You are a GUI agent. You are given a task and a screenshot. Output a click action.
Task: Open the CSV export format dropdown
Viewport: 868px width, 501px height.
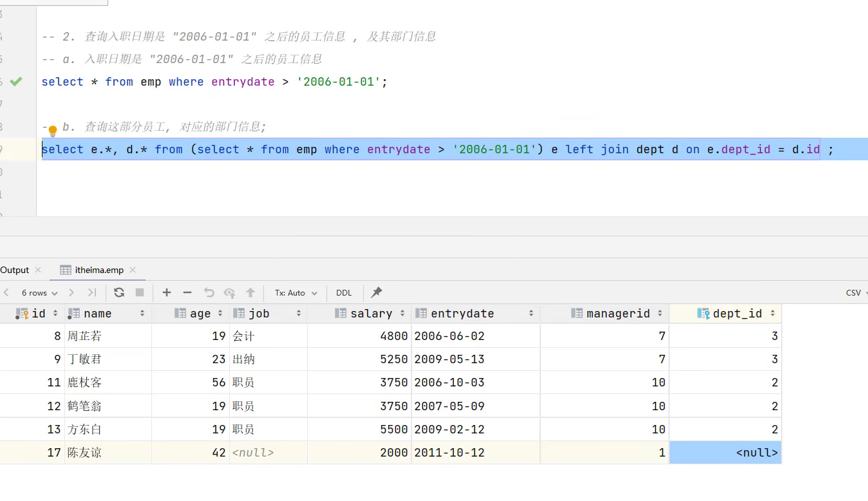click(856, 293)
